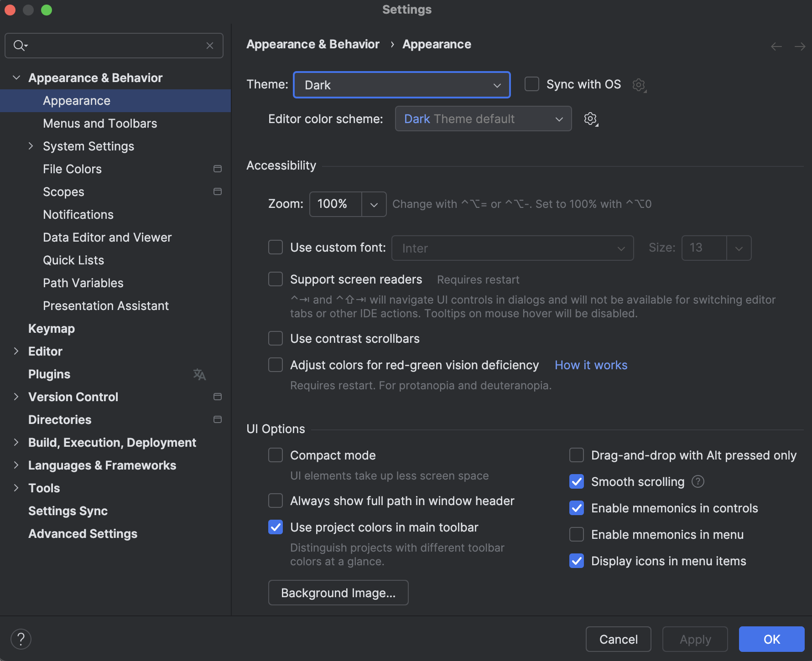Click the Background Image button
Viewport: 812px width, 661px height.
[338, 592]
